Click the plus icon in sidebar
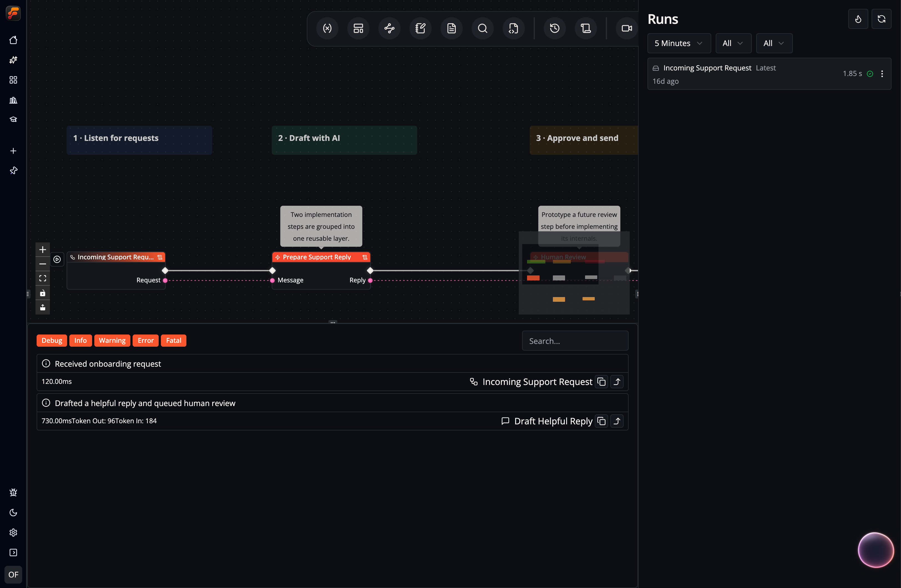Viewport: 901px width, 588px height. pyautogui.click(x=13, y=151)
